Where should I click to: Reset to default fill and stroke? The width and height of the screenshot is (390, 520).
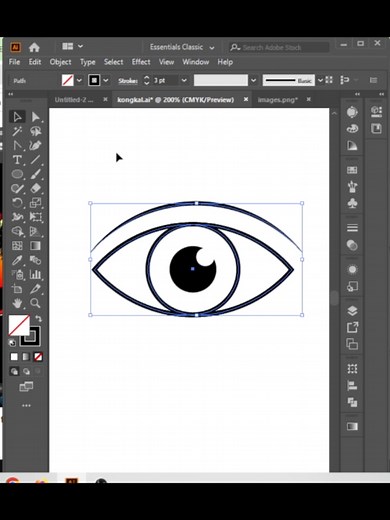point(12,343)
